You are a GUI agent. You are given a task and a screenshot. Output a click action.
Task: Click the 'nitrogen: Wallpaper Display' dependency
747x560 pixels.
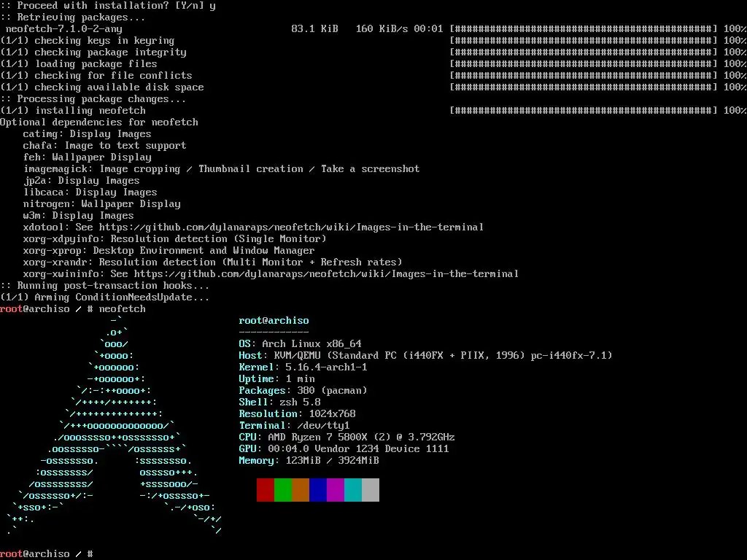tap(102, 204)
